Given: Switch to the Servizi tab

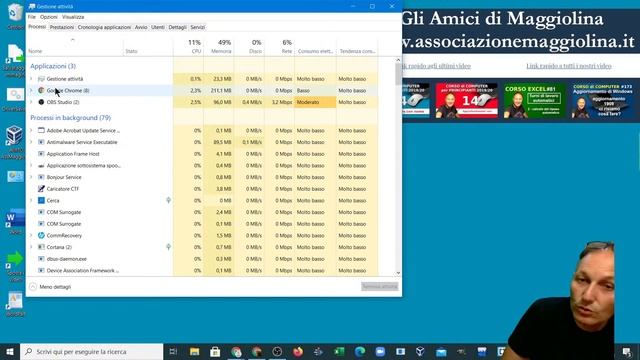Looking at the screenshot, I should pyautogui.click(x=198, y=27).
